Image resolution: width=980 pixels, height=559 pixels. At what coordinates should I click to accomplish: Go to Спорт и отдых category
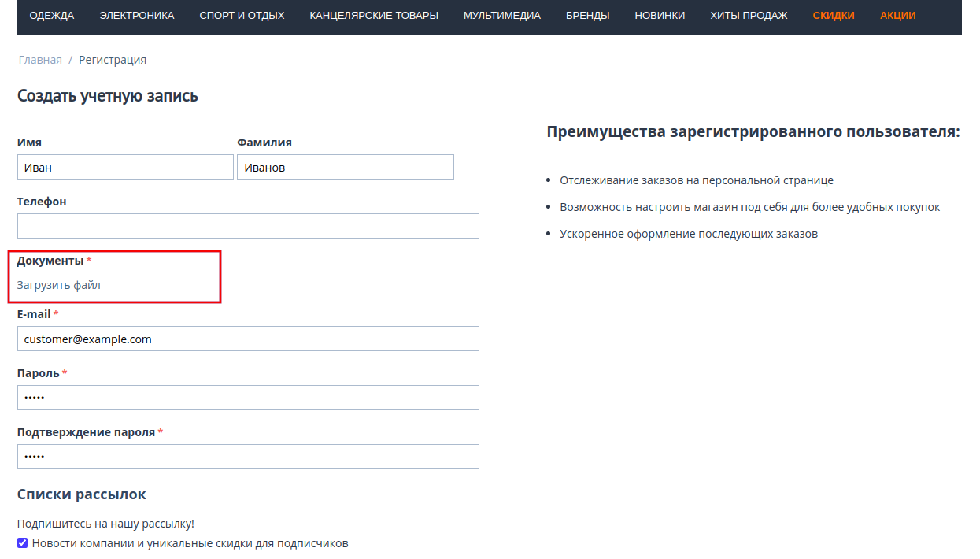[242, 16]
